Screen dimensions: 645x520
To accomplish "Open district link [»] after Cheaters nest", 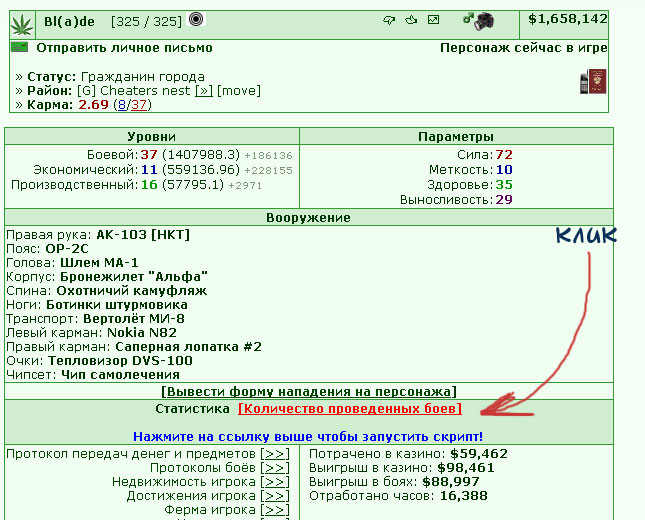I will pos(204,91).
